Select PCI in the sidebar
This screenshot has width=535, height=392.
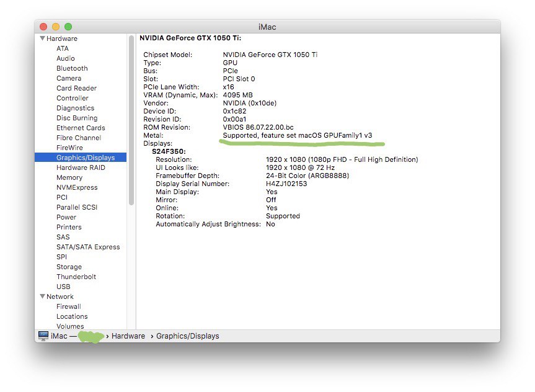click(x=62, y=197)
